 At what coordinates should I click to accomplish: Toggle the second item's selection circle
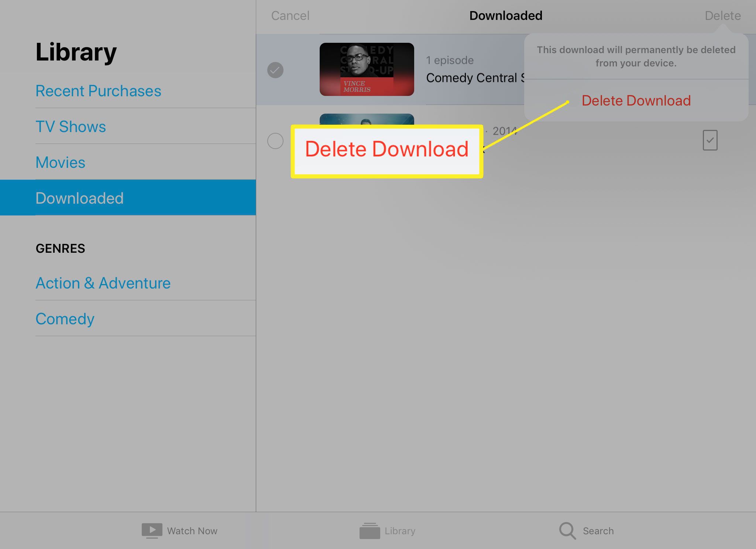coord(275,140)
